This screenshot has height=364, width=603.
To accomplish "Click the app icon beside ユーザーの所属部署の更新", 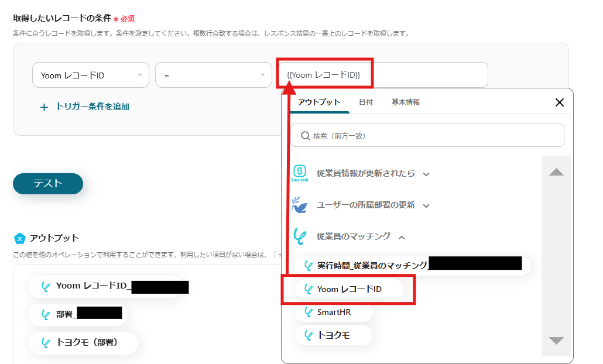I will tap(301, 205).
